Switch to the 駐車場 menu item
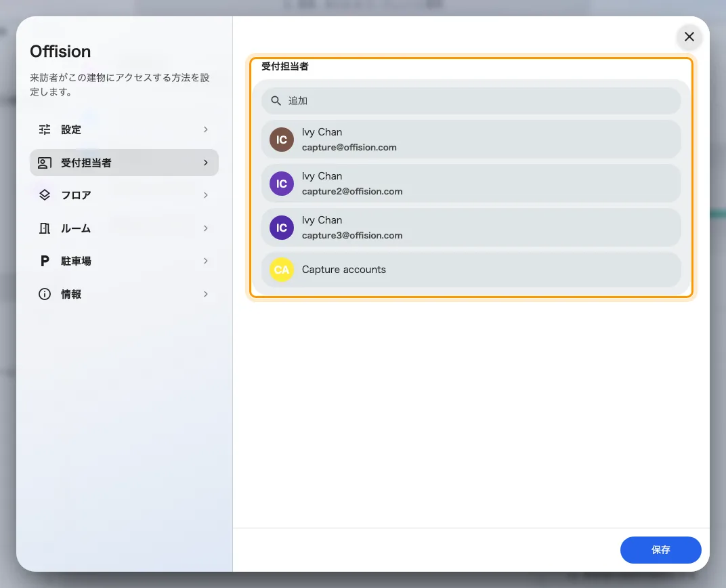The height and width of the screenshot is (588, 726). tap(124, 261)
